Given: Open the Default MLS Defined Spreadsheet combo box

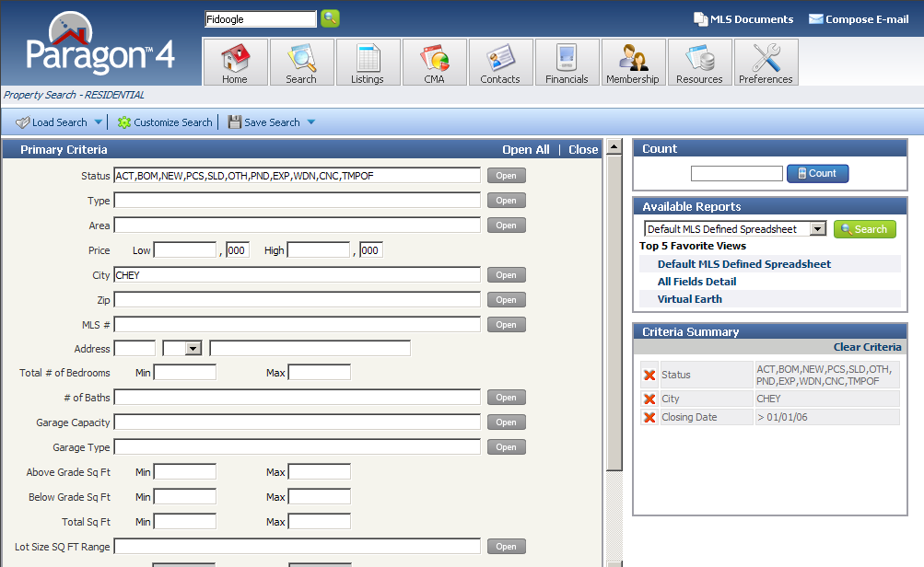Looking at the screenshot, I should tap(817, 229).
